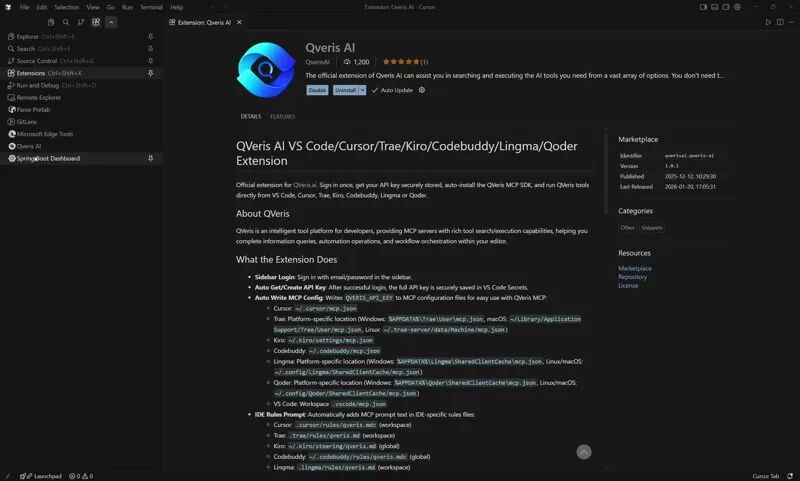This screenshot has width=800, height=481.
Task: Open Run and Debug from the views list
Action: 82,86
